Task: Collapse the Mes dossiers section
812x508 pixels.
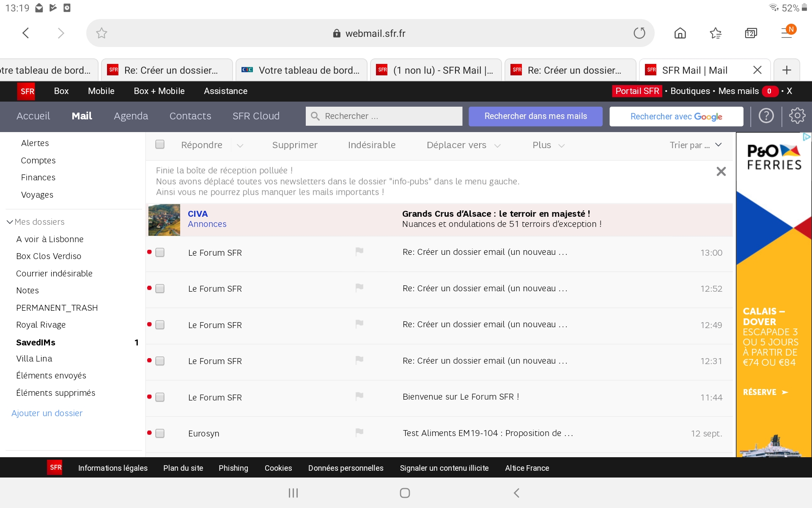Action: pyautogui.click(x=9, y=221)
